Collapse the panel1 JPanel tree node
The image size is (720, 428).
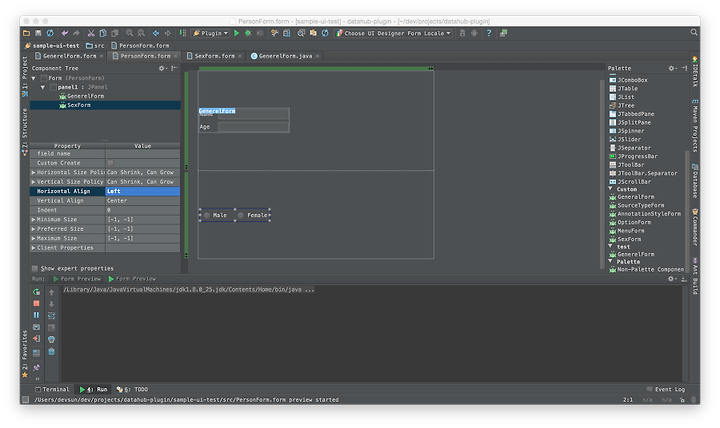[x=43, y=87]
